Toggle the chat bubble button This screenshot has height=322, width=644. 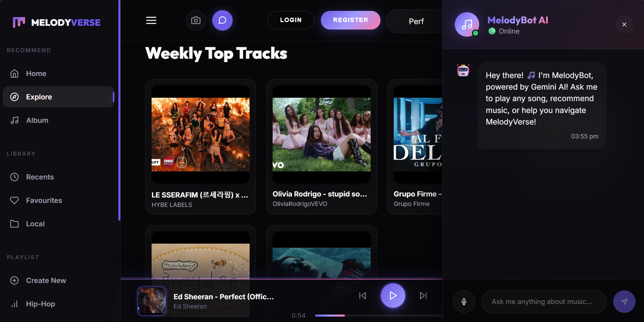point(222,20)
